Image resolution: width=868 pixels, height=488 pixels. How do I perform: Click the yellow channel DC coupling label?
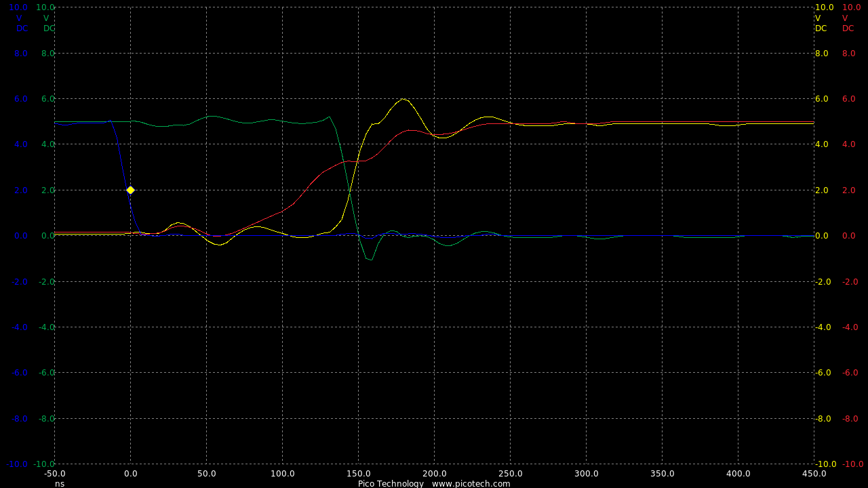click(821, 28)
